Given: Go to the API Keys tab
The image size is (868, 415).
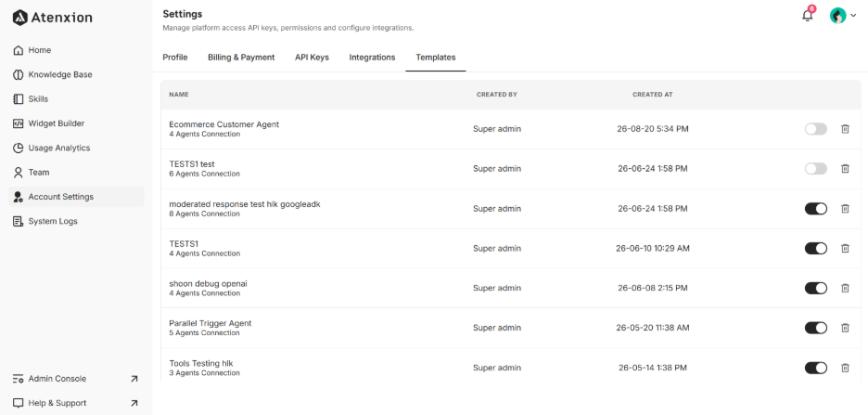Looking at the screenshot, I should coord(312,57).
